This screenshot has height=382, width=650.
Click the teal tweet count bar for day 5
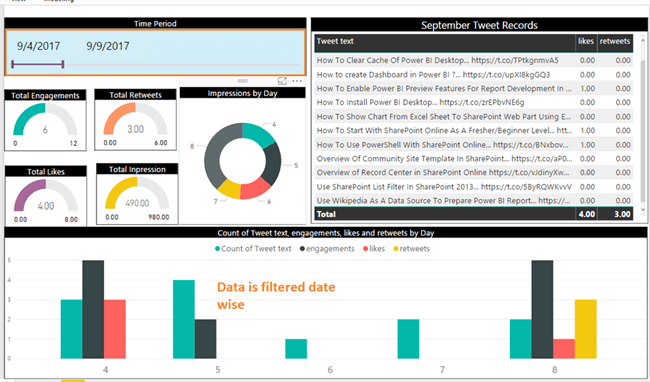click(x=184, y=319)
